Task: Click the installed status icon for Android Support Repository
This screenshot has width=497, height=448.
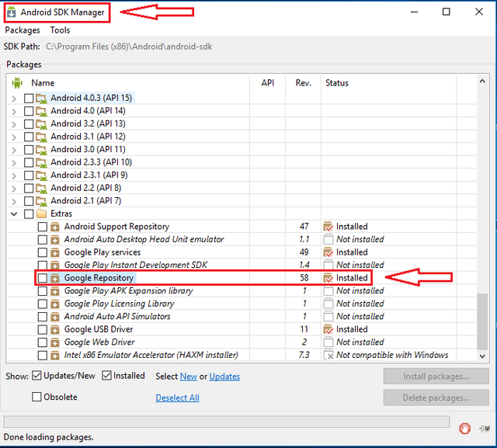Action: tap(328, 227)
